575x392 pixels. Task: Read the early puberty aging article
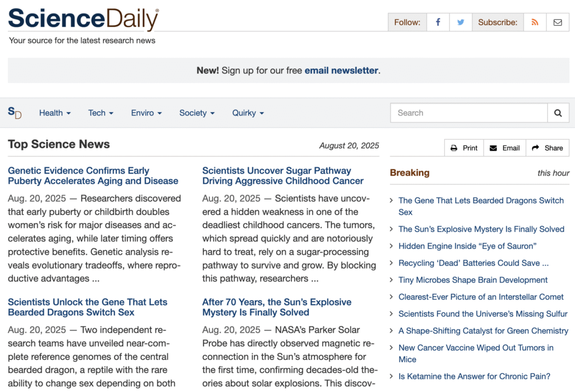tap(93, 176)
